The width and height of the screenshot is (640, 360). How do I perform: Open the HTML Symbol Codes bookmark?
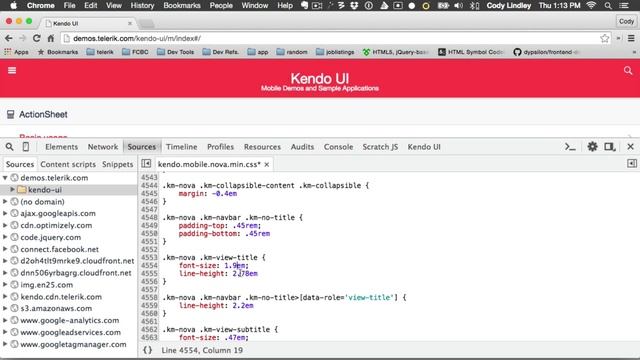(471, 52)
